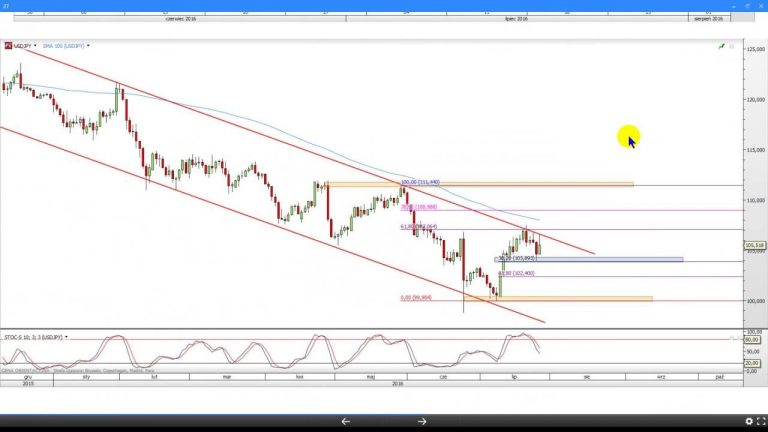768x432 pixels.
Task: Click the faint icon right of the green chart icon
Action: pos(732,46)
